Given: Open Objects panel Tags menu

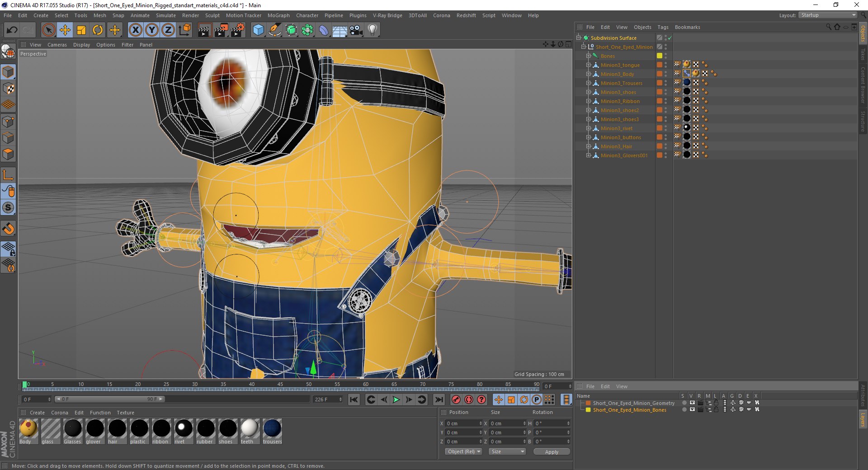Looking at the screenshot, I should (663, 27).
